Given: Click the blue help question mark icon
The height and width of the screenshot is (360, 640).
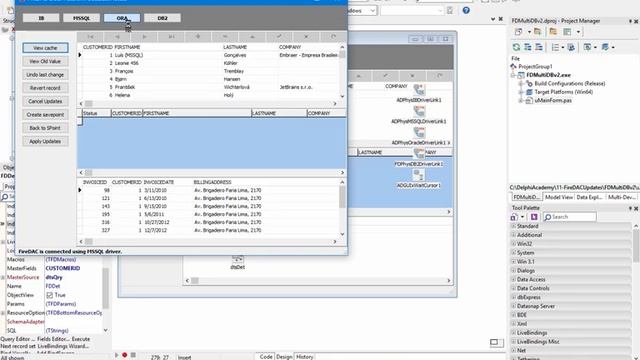Looking at the screenshot, I should point(466,11).
